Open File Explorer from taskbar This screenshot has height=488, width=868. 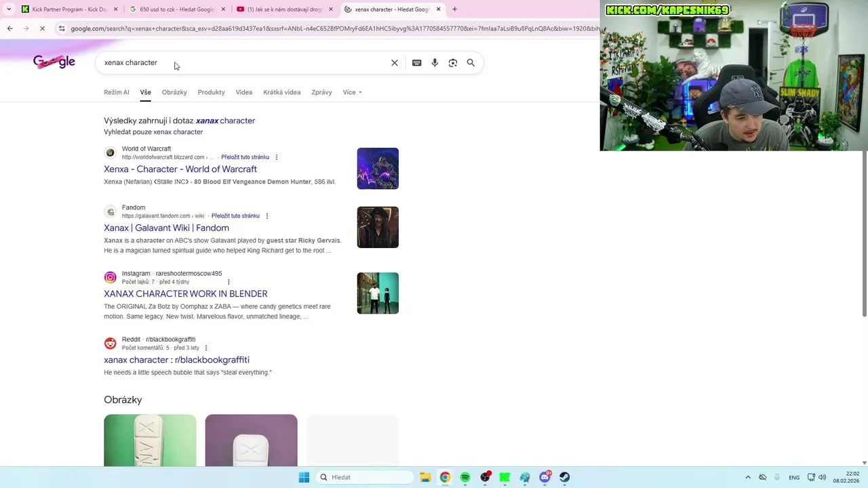coord(425,477)
